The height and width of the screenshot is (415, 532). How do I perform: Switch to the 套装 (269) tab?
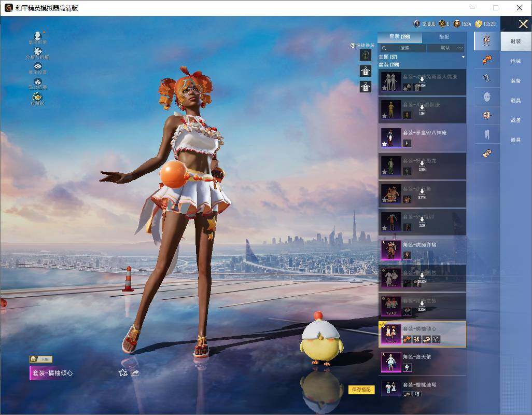400,37
